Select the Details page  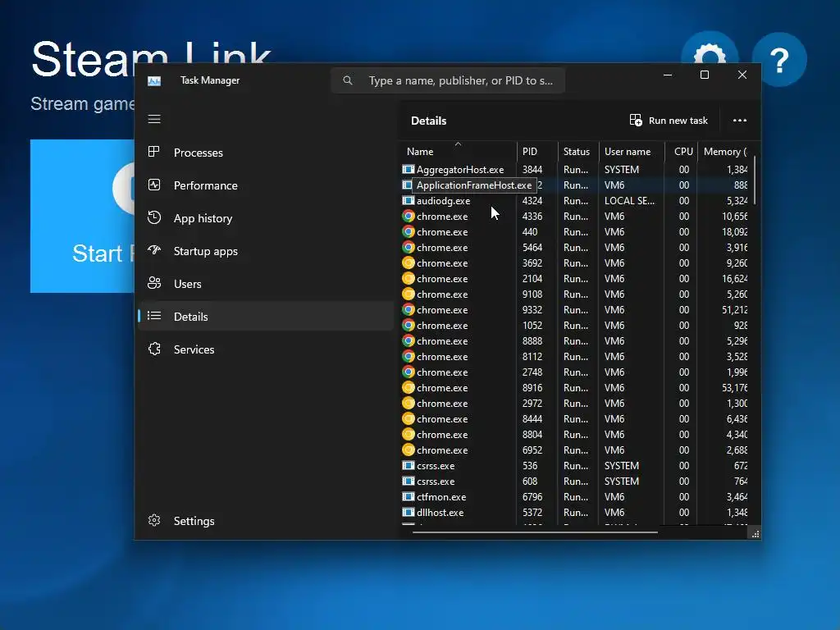tap(266, 317)
